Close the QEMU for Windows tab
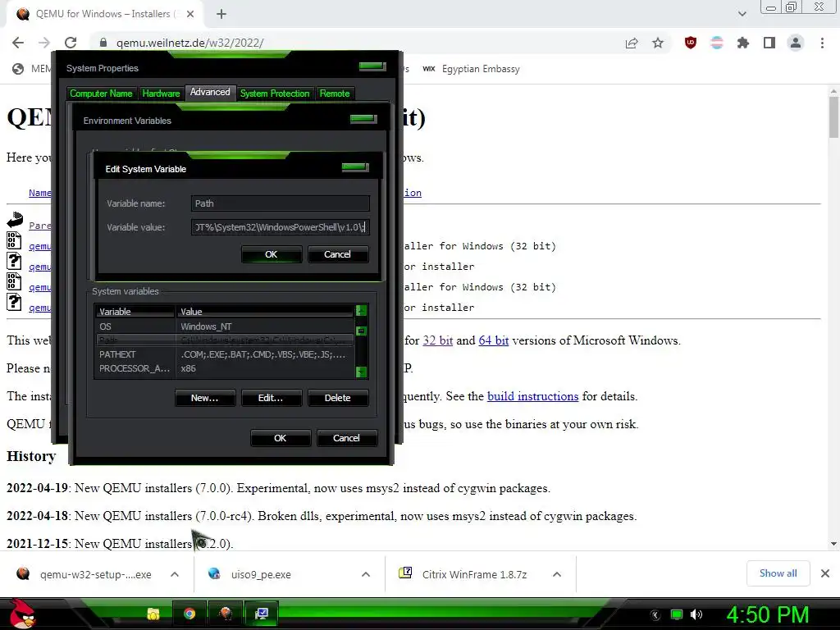The height and width of the screenshot is (630, 840). [190, 14]
